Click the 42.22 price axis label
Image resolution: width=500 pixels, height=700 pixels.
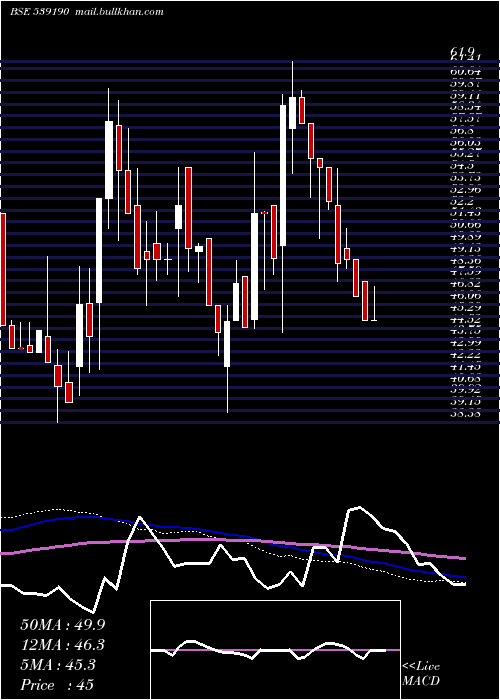tap(465, 354)
